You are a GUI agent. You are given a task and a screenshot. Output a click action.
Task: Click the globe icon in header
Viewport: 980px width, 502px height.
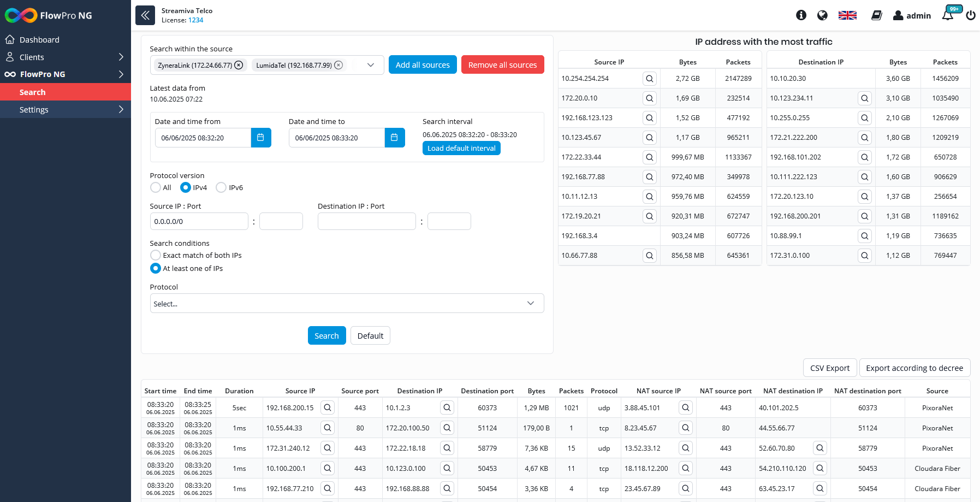[822, 15]
